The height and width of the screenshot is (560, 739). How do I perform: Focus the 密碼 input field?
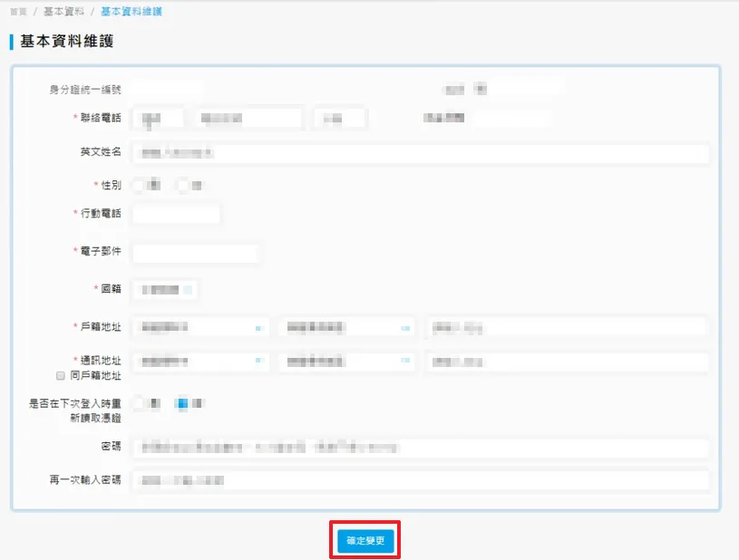[421, 448]
